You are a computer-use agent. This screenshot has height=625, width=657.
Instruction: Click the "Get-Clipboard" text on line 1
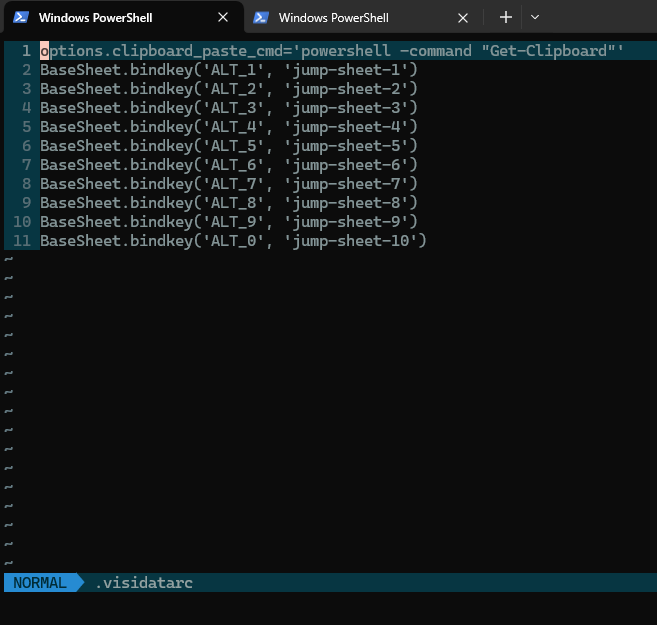coord(548,51)
